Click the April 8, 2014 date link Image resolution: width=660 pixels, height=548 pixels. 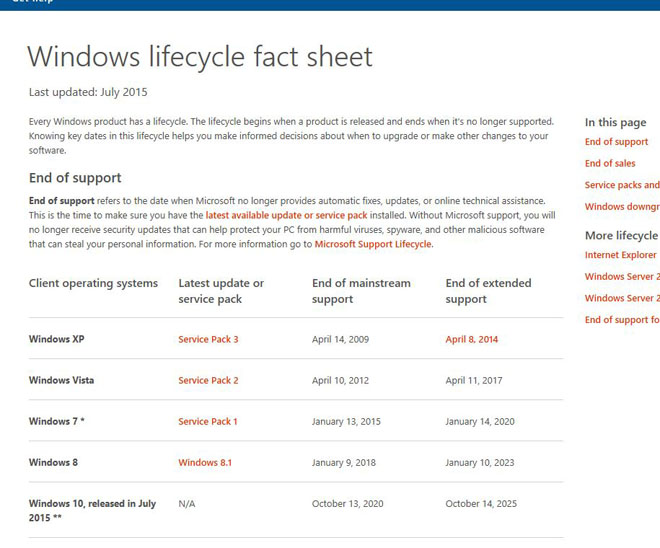tap(471, 339)
